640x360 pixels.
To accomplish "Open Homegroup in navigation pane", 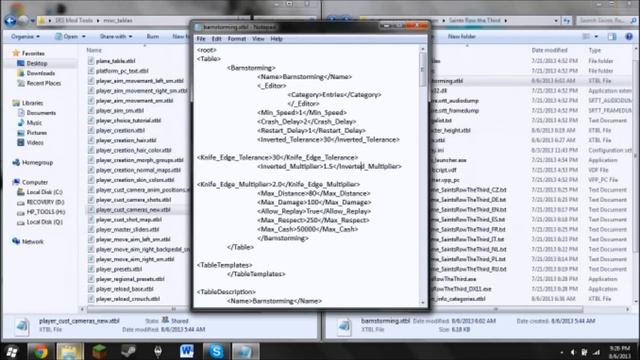I will coord(37,162).
